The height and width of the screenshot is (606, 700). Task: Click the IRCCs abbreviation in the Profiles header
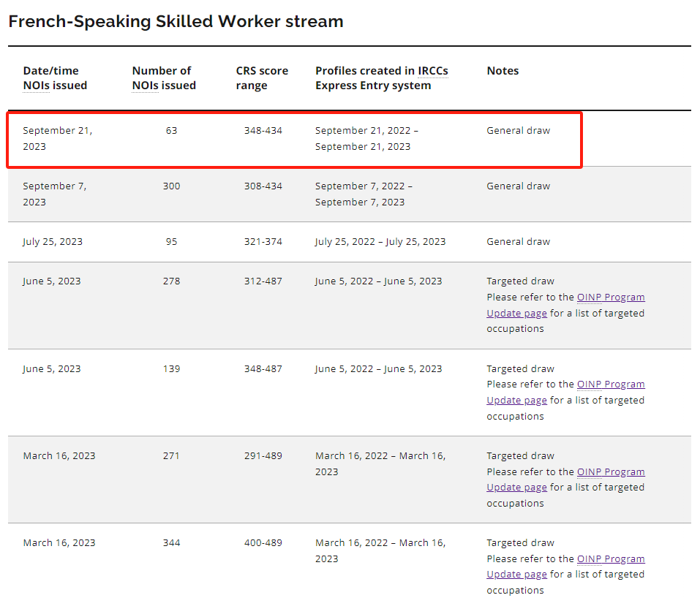[x=432, y=71]
